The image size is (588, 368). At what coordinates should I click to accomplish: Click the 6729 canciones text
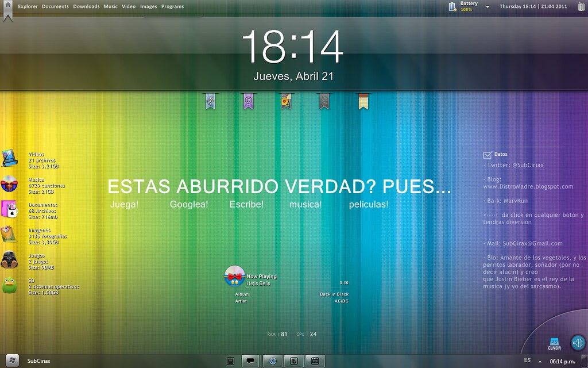point(47,186)
